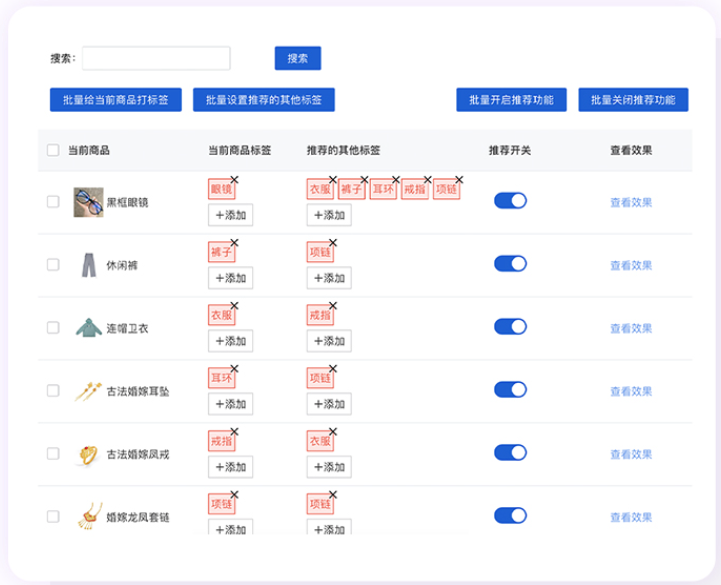Remove 裤子 recommended tag in 黑框眼镜 row

(365, 180)
